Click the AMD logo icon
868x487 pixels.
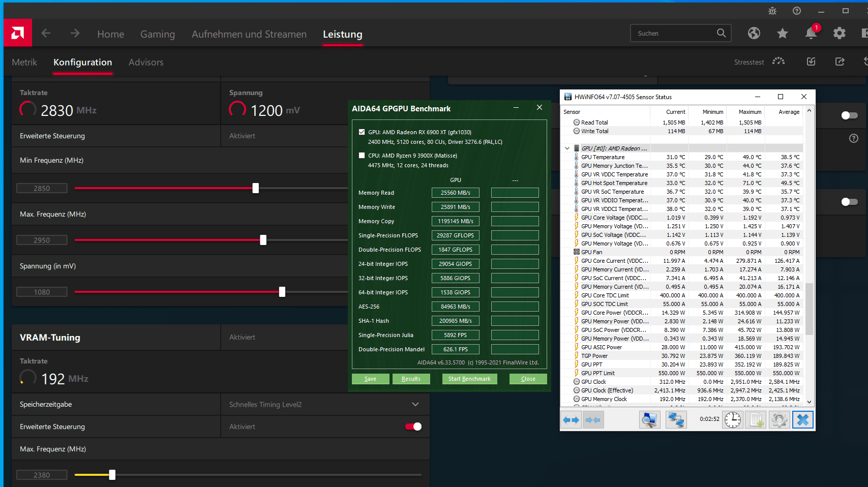click(18, 34)
